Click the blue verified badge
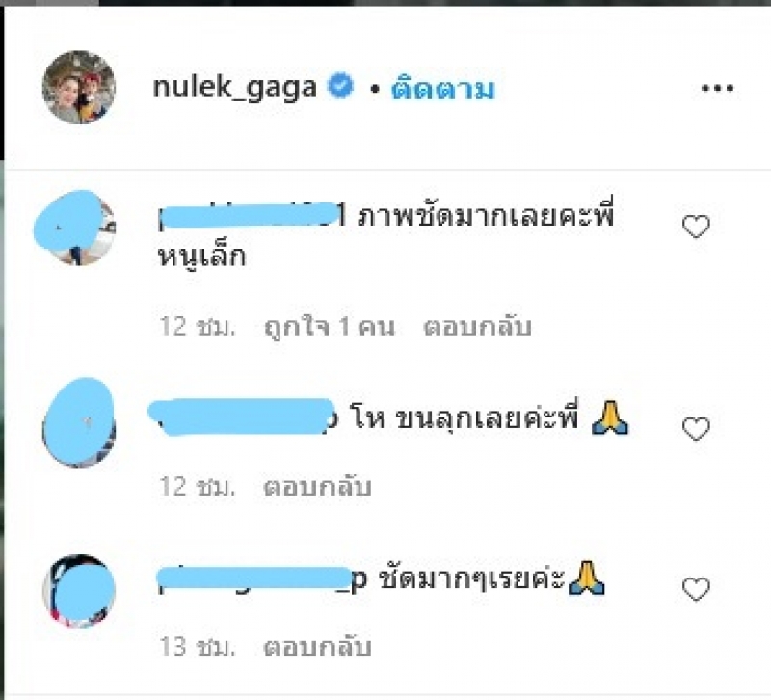 click(341, 86)
